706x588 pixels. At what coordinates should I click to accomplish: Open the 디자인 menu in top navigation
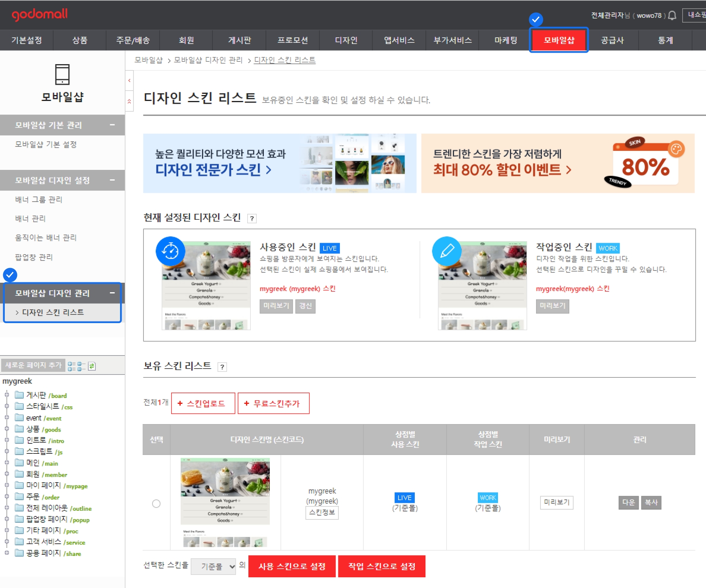(346, 40)
